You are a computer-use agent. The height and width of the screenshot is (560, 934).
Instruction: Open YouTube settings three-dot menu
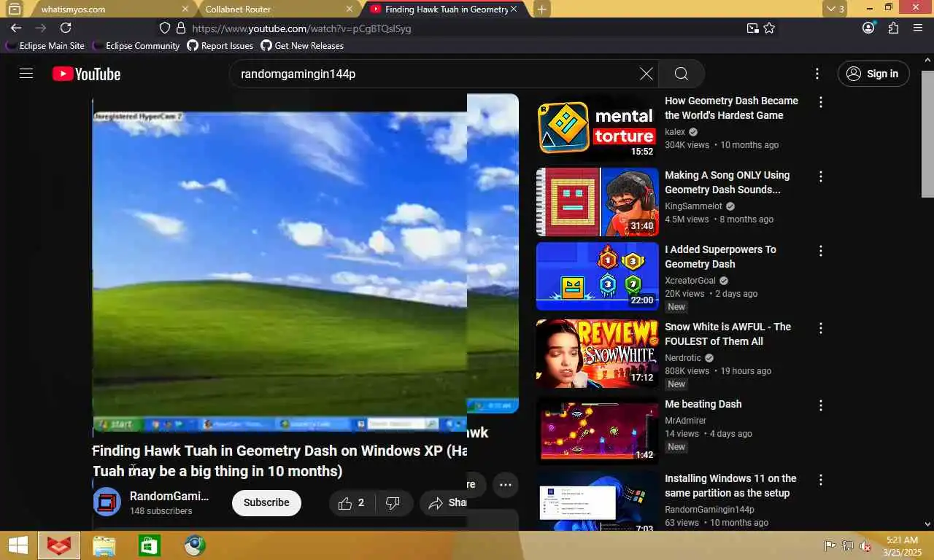[817, 74]
